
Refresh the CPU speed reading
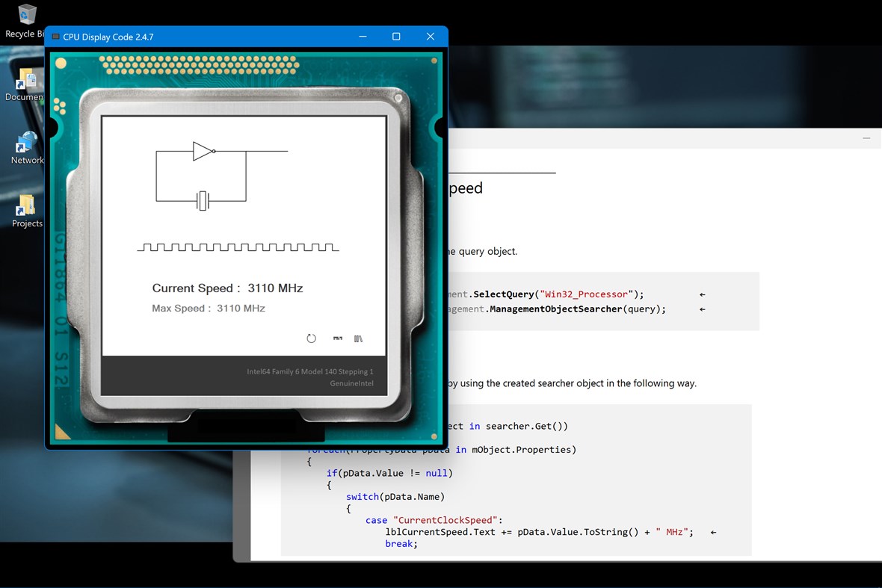pyautogui.click(x=312, y=338)
